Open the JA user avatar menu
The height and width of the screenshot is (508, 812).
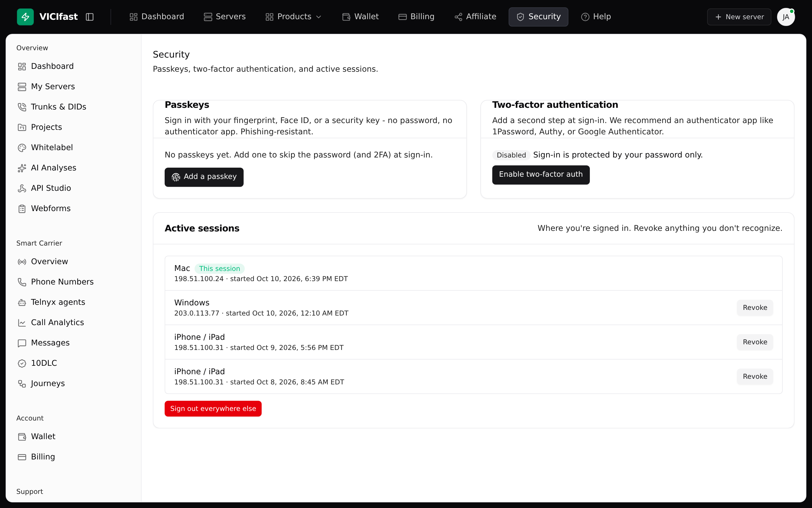click(x=786, y=17)
